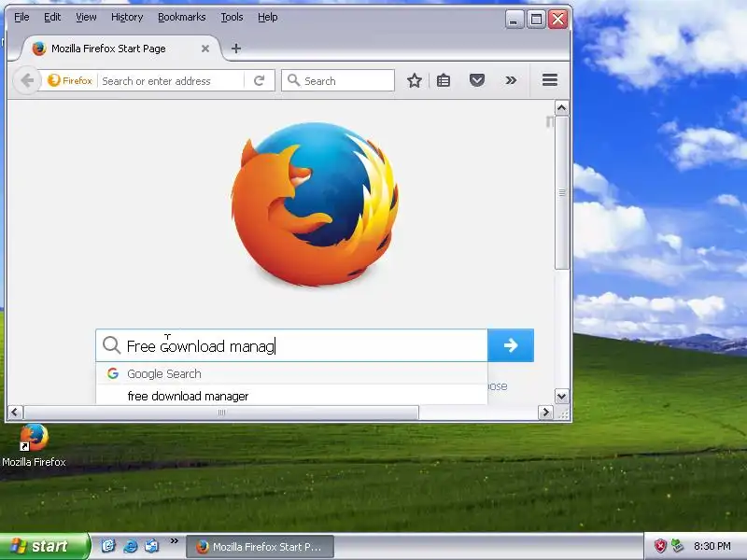Close the Mozilla Firefox Start Page tab
The height and width of the screenshot is (560, 747).
click(x=205, y=49)
